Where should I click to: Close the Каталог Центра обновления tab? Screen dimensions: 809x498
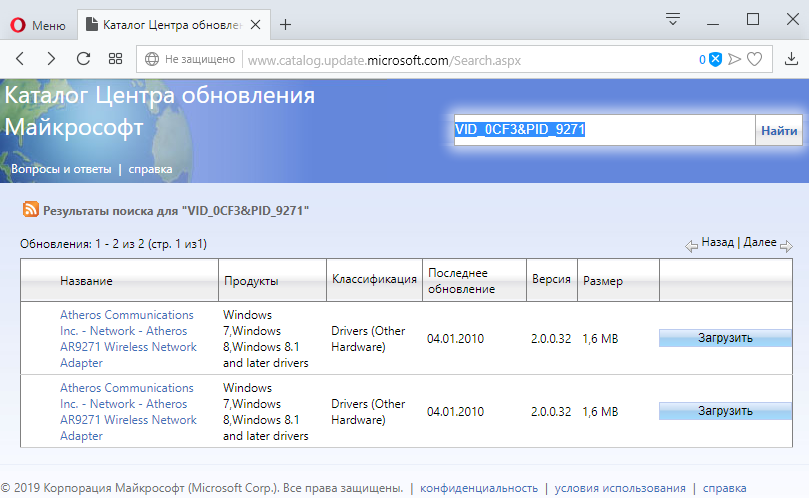255,25
